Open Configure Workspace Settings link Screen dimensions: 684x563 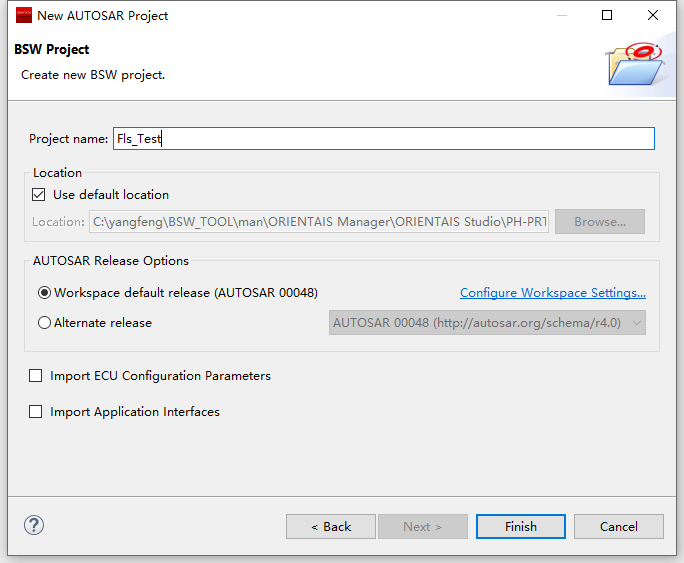(552, 293)
